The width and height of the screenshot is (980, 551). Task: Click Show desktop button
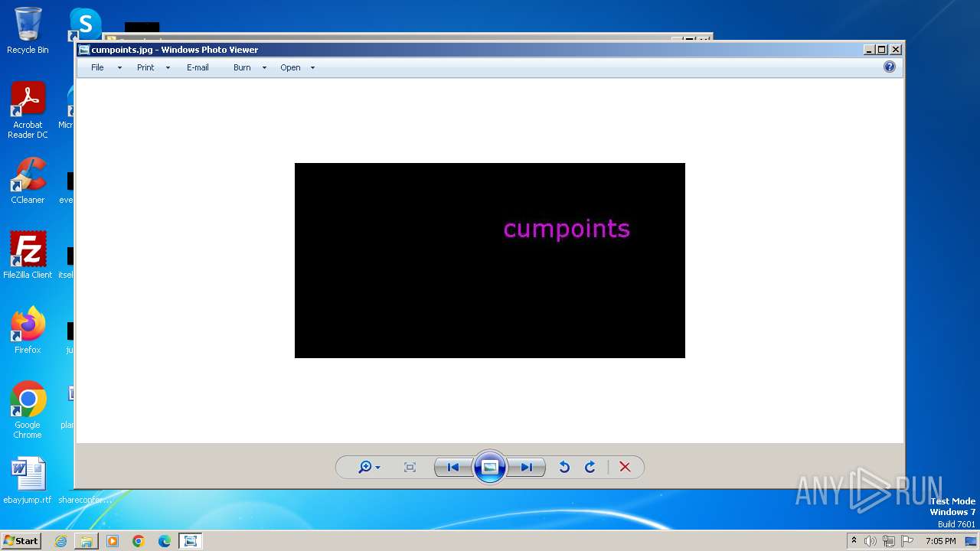pyautogui.click(x=972, y=541)
